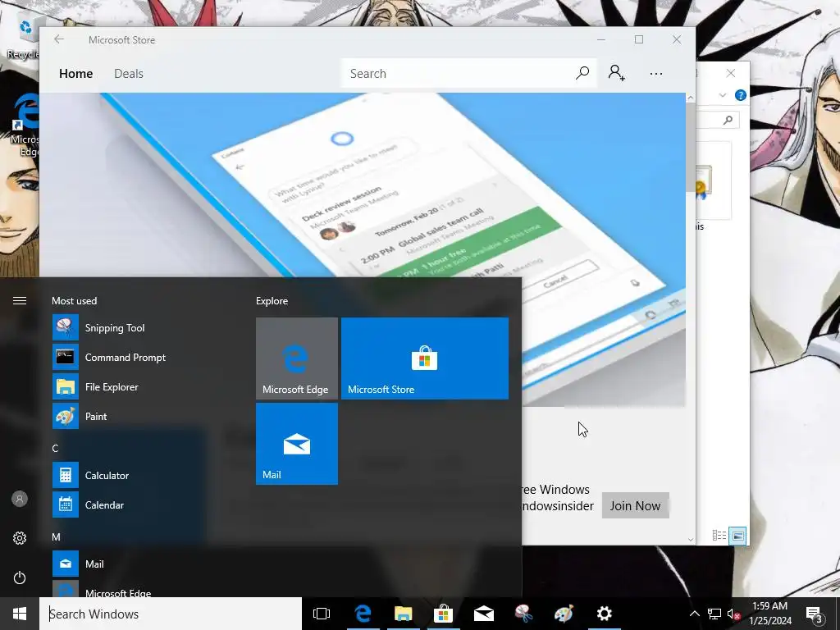Go back in Microsoft Store
Screen dimensions: 840x630
tap(59, 39)
